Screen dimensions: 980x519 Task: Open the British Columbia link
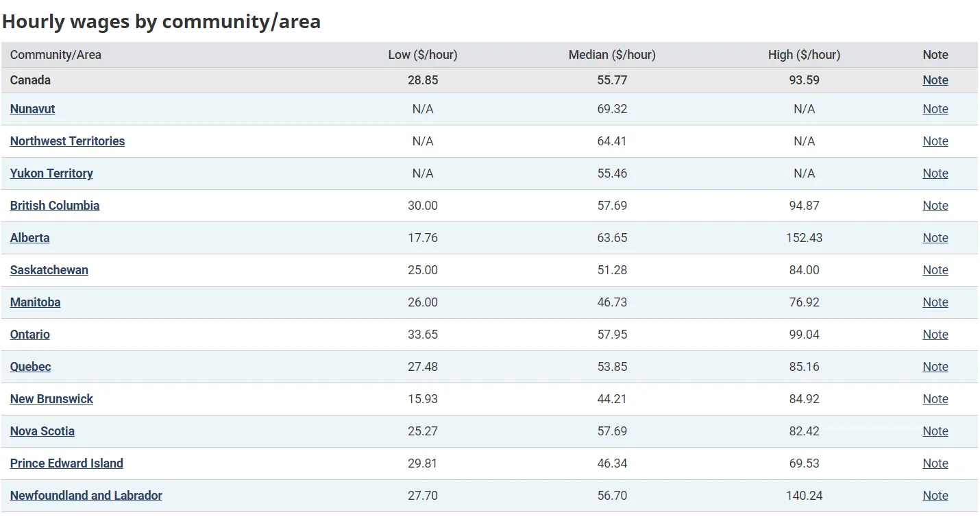[x=55, y=206]
